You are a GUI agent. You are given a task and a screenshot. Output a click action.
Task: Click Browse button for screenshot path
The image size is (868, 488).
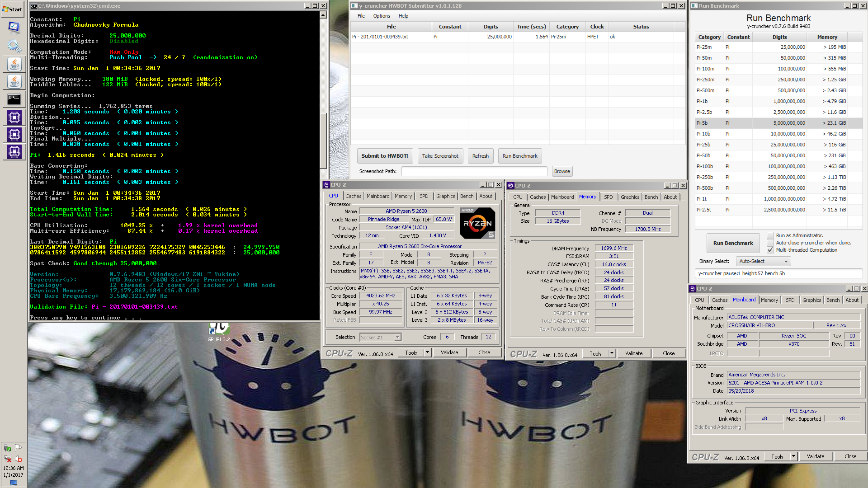[x=562, y=171]
